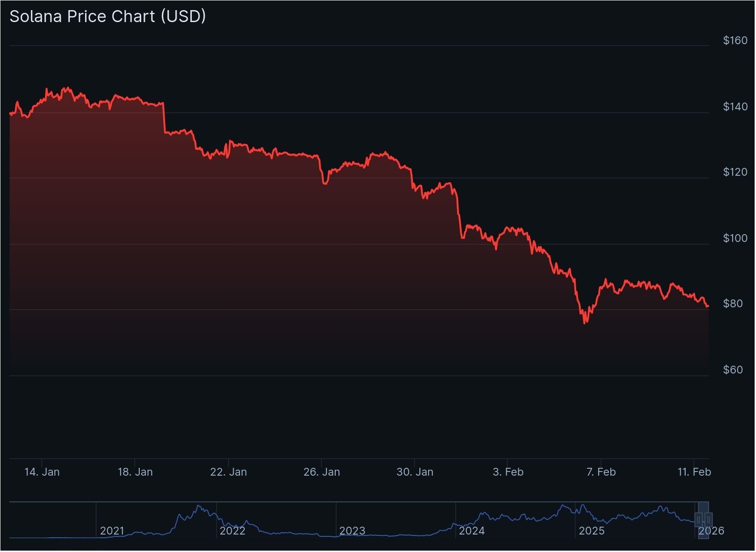Click the "30. Jan" date label
This screenshot has height=552, width=756.
tap(415, 472)
